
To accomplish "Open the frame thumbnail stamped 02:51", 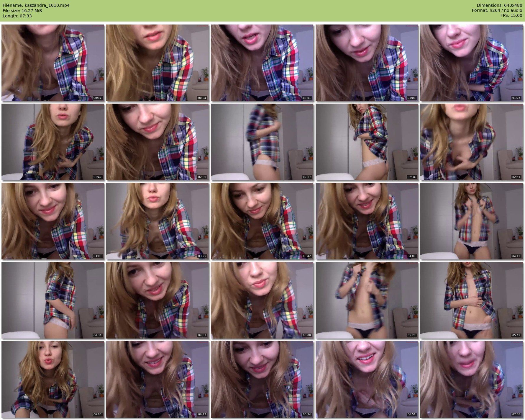I will click(x=472, y=142).
